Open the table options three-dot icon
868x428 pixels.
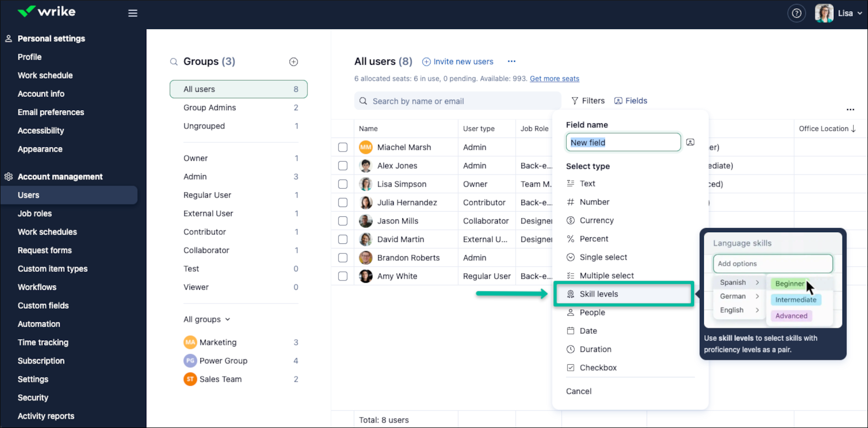click(850, 110)
